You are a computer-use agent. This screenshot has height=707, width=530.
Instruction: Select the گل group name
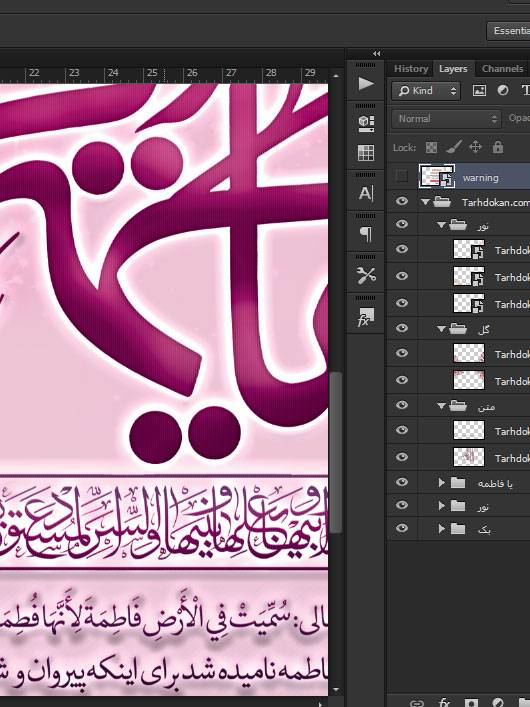coord(484,330)
